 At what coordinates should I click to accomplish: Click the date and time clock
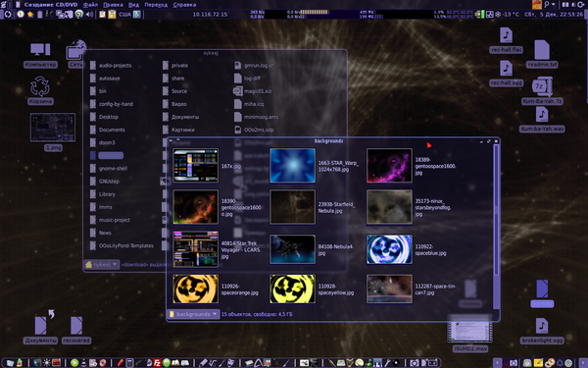coord(554,15)
